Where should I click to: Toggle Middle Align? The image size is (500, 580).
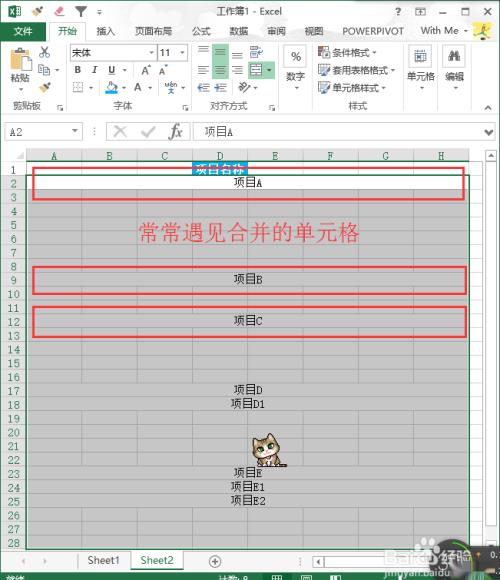(x=220, y=52)
